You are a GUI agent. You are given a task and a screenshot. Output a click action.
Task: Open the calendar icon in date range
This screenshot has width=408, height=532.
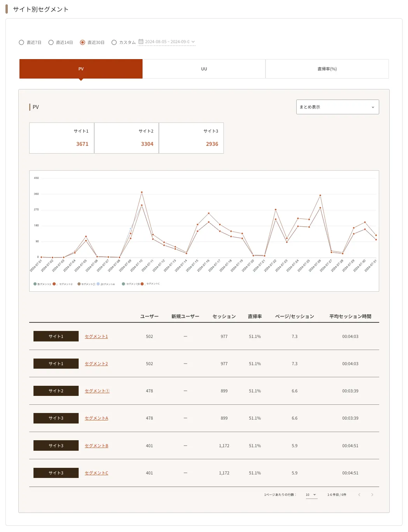point(141,42)
